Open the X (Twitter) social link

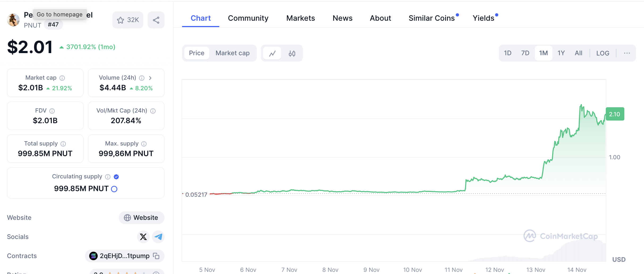tap(143, 237)
